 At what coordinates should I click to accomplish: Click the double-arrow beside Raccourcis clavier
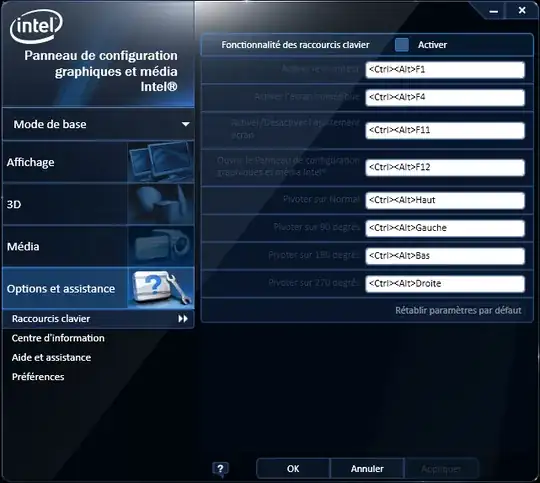[183, 319]
